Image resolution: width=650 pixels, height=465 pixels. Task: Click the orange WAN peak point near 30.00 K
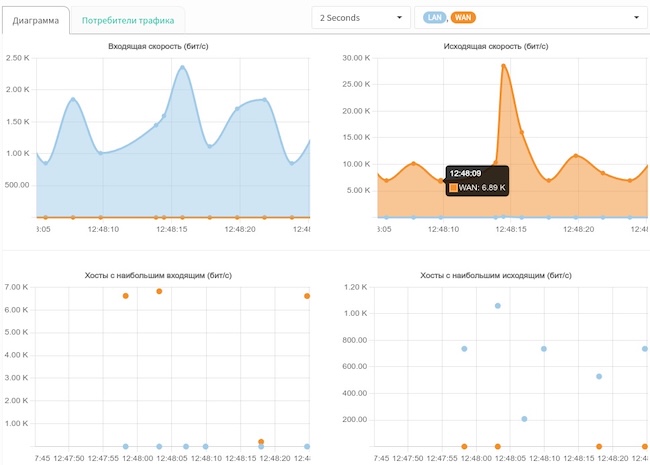[x=503, y=65]
